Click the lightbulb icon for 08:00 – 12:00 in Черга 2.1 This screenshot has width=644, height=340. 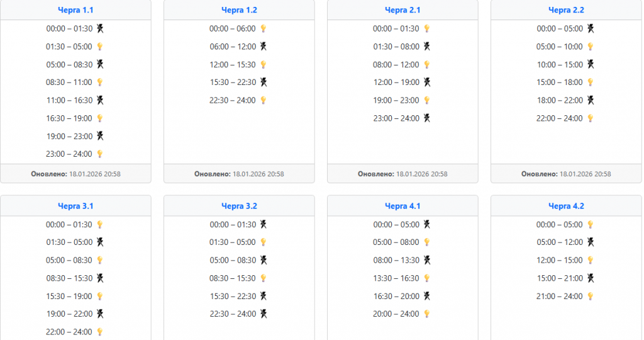[x=427, y=64]
